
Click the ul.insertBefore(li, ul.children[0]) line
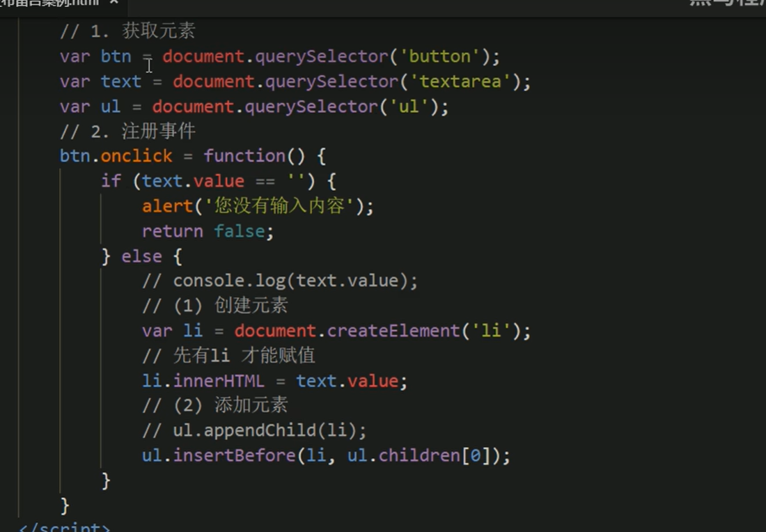[326, 456]
